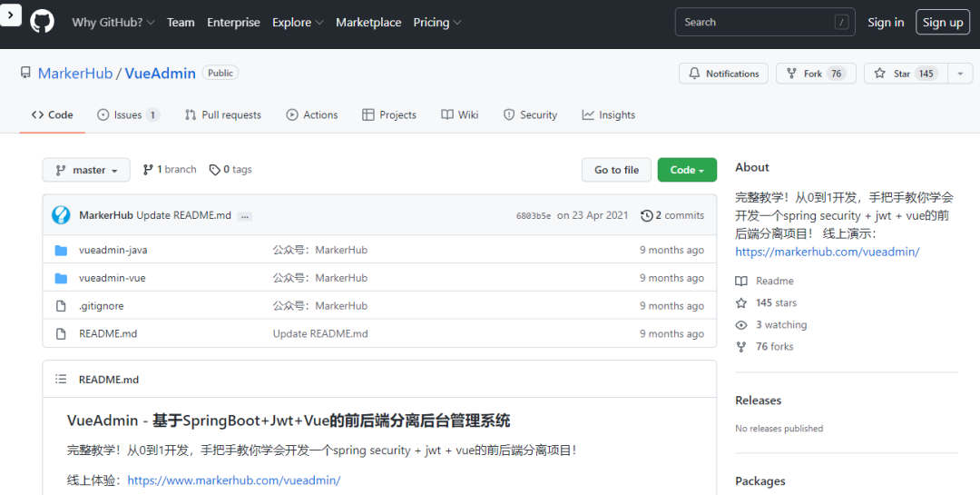
Task: Click the commit history clock icon
Action: click(647, 215)
